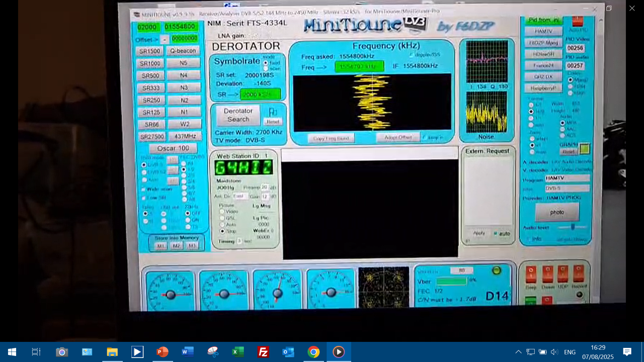Screen dimensions: 644x362
Task: Toggle the Record switch
Action: (x=578, y=275)
